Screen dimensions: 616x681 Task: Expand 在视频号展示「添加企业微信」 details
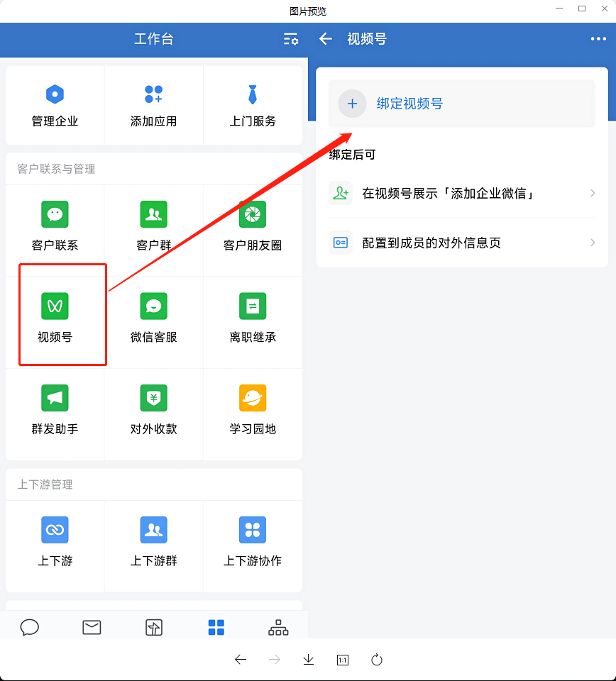pyautogui.click(x=461, y=192)
